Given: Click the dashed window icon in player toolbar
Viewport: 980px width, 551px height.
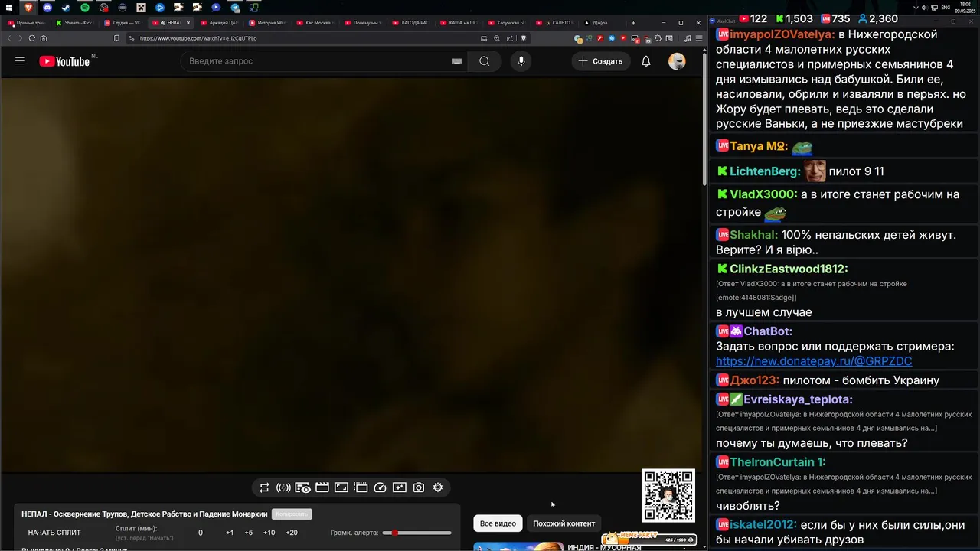Looking at the screenshot, I should point(361,487).
